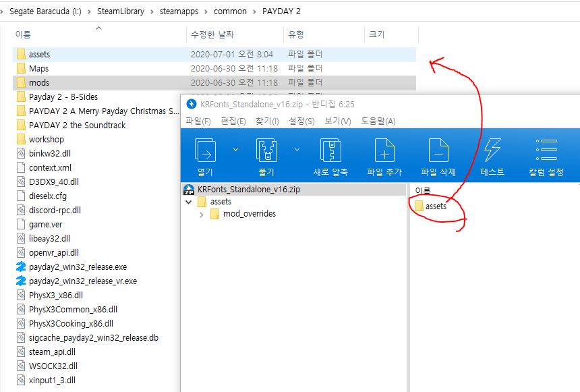Select the mods folder in Explorer
This screenshot has width=580, height=392.
click(214, 82)
